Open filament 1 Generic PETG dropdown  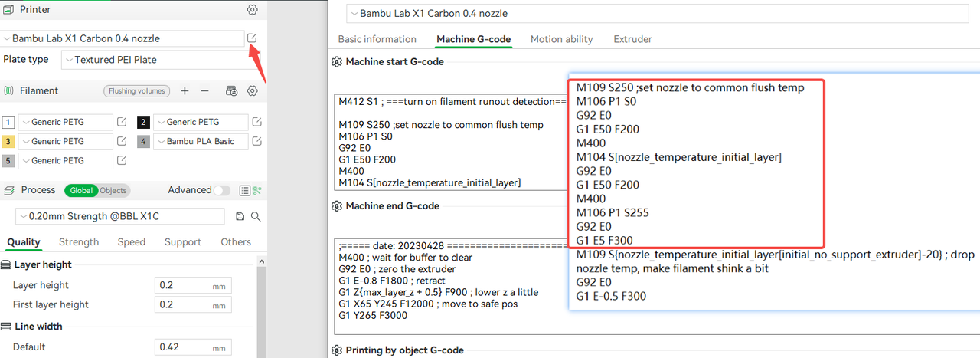click(65, 122)
